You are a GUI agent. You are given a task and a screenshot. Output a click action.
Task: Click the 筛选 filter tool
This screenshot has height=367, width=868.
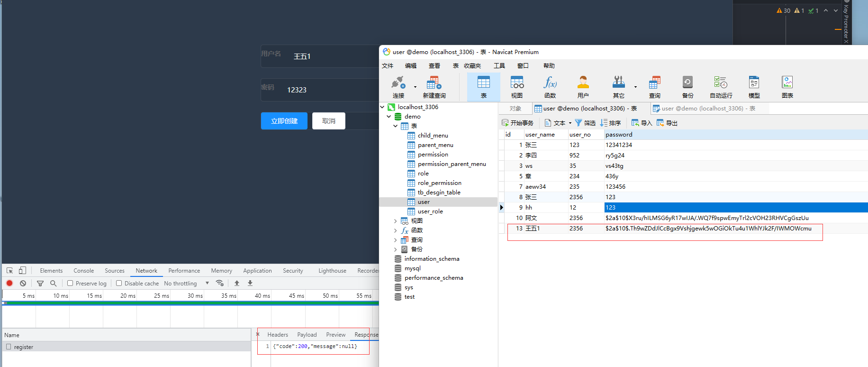click(585, 123)
